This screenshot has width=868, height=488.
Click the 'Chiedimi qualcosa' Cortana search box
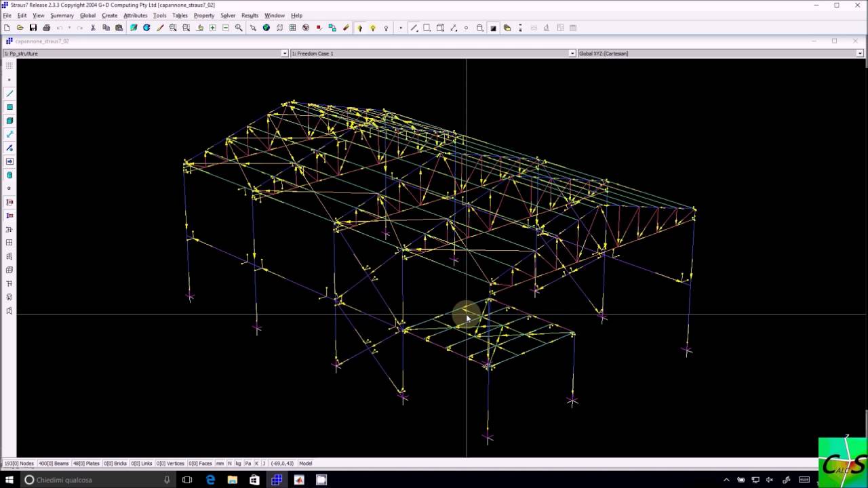tap(98, 480)
